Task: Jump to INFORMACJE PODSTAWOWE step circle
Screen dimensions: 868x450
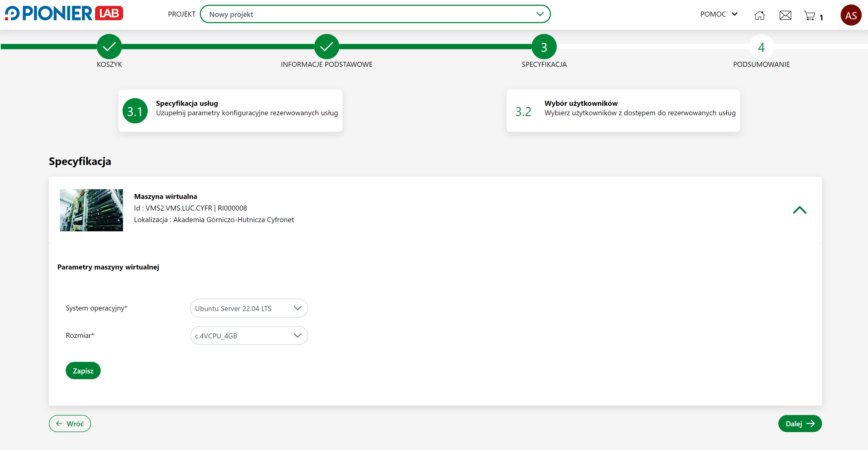Action: [x=326, y=47]
